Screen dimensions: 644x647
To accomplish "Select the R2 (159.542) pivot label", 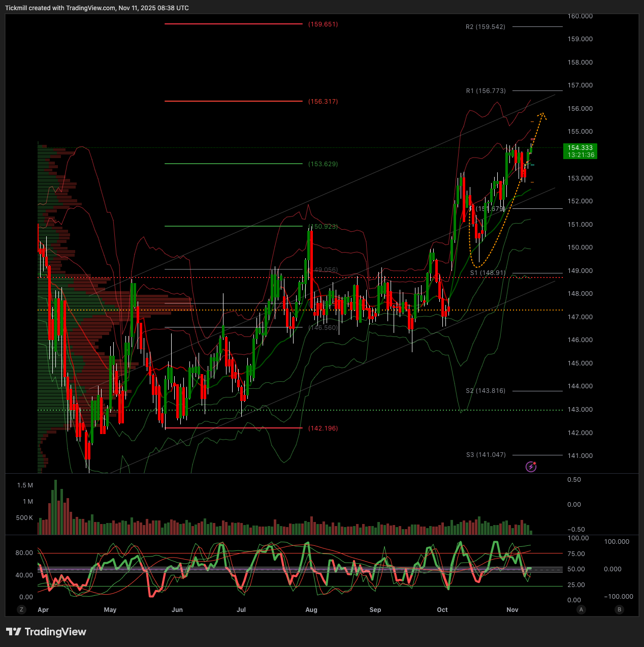I will [x=486, y=27].
